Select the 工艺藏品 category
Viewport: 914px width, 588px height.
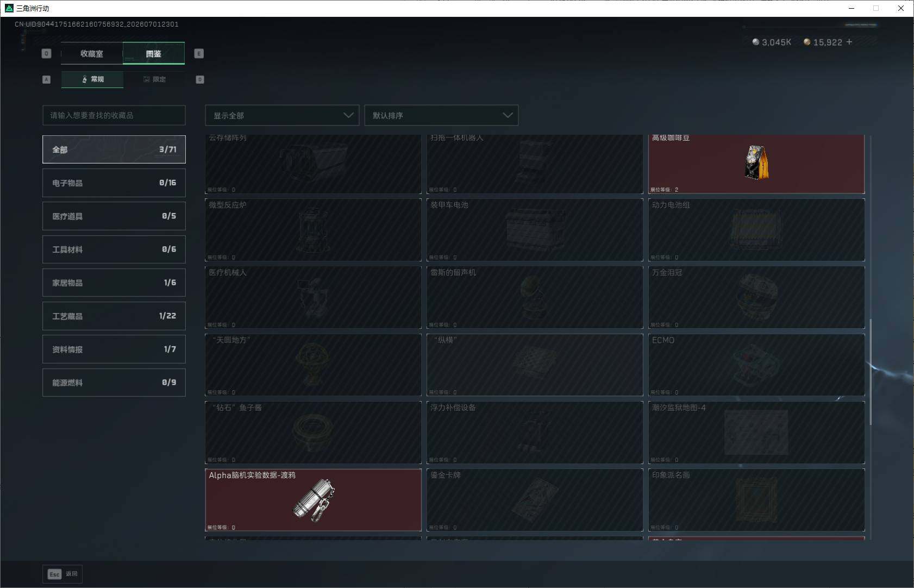click(114, 316)
